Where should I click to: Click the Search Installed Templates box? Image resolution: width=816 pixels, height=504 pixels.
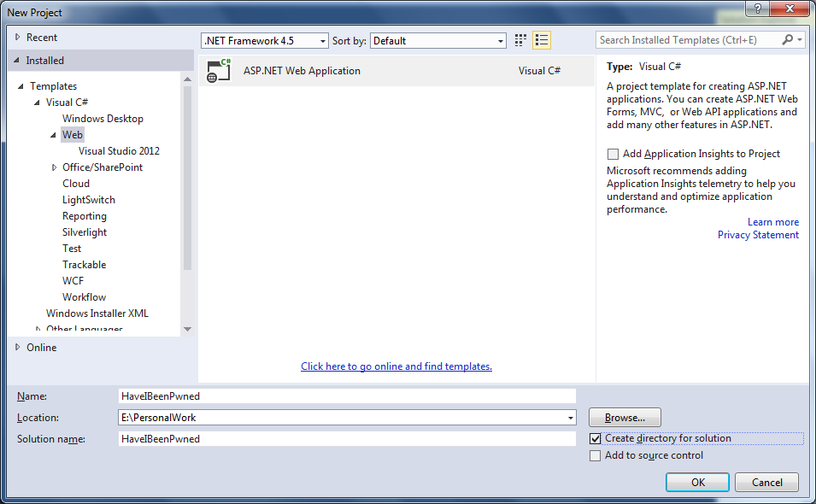[688, 39]
